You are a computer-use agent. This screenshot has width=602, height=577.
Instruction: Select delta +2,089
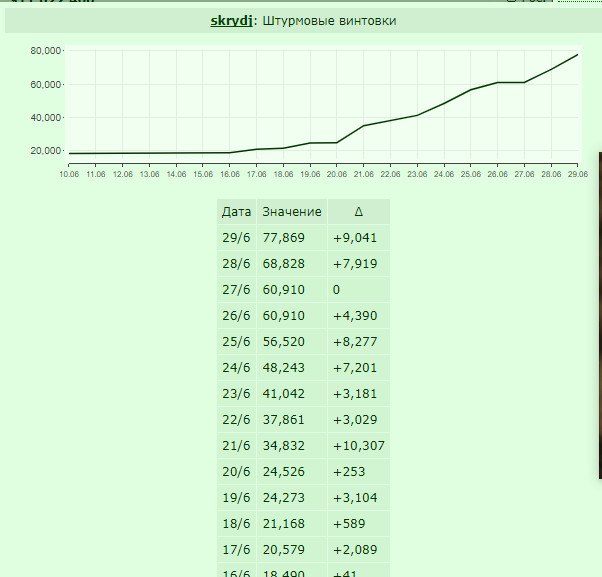pyautogui.click(x=359, y=549)
